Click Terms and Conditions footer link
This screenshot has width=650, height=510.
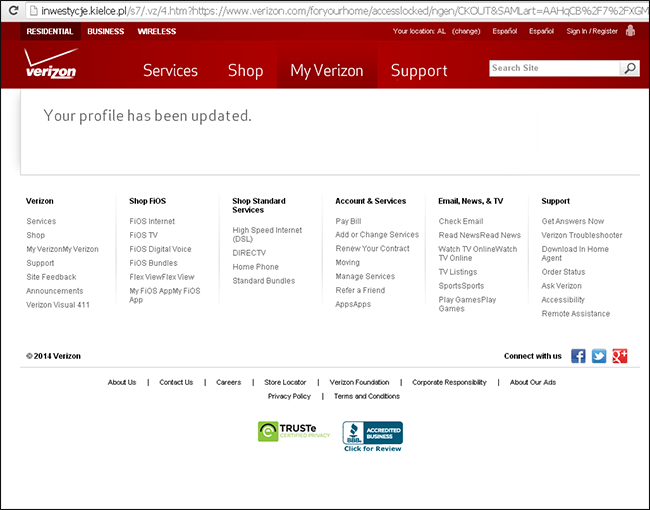(367, 396)
